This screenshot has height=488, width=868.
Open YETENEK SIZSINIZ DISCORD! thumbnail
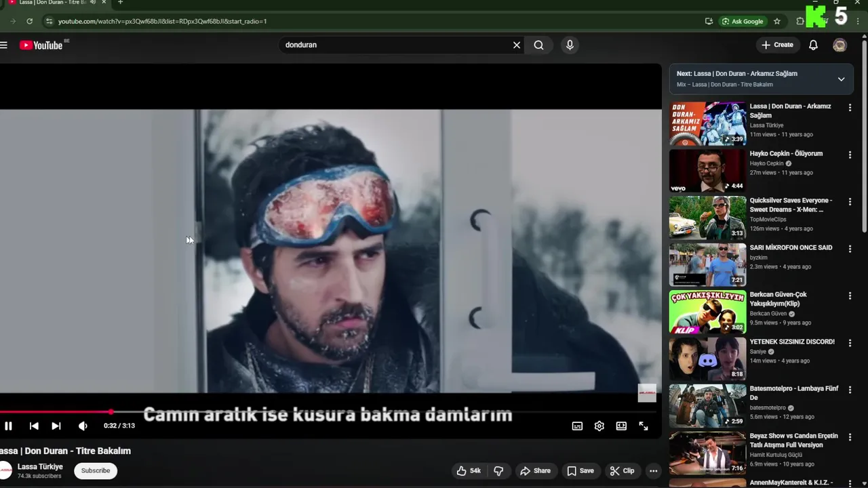(707, 359)
